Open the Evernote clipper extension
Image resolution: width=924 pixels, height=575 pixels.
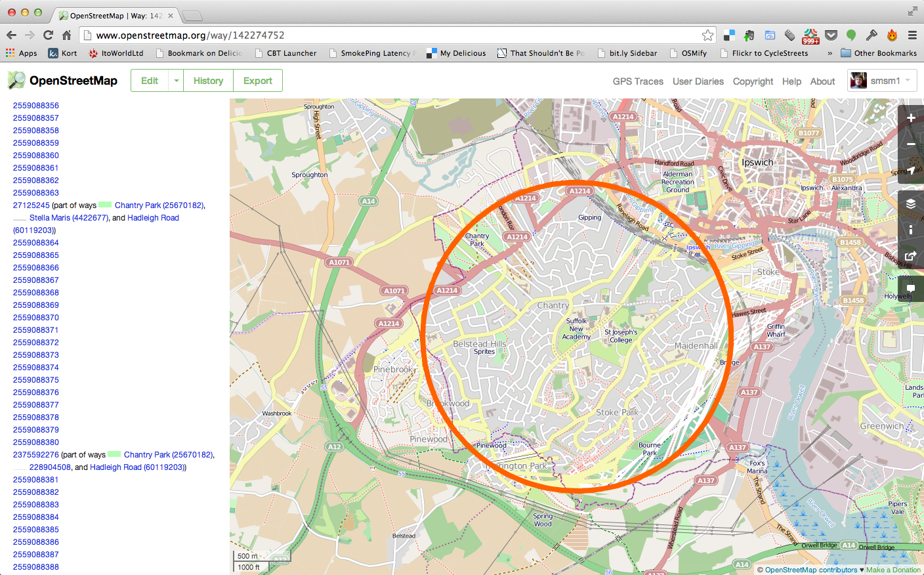coord(749,35)
